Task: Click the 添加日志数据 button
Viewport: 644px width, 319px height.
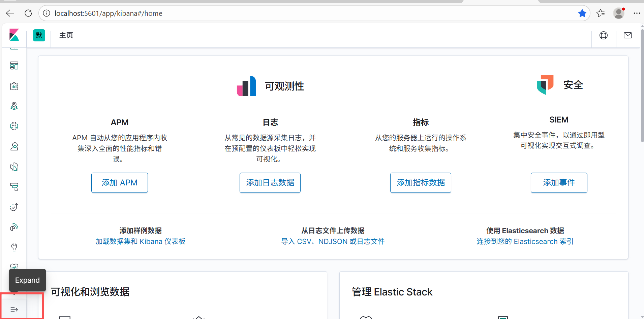Action: click(270, 183)
